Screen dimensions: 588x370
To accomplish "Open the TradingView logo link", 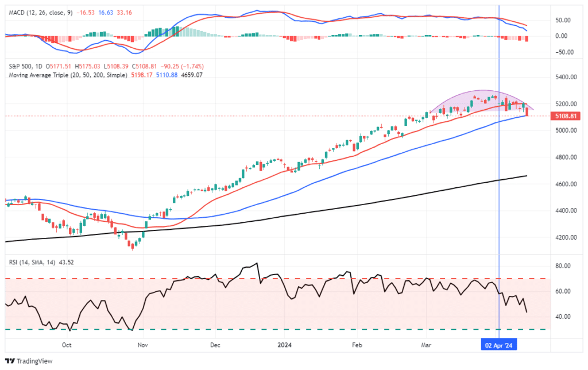I will point(29,361).
